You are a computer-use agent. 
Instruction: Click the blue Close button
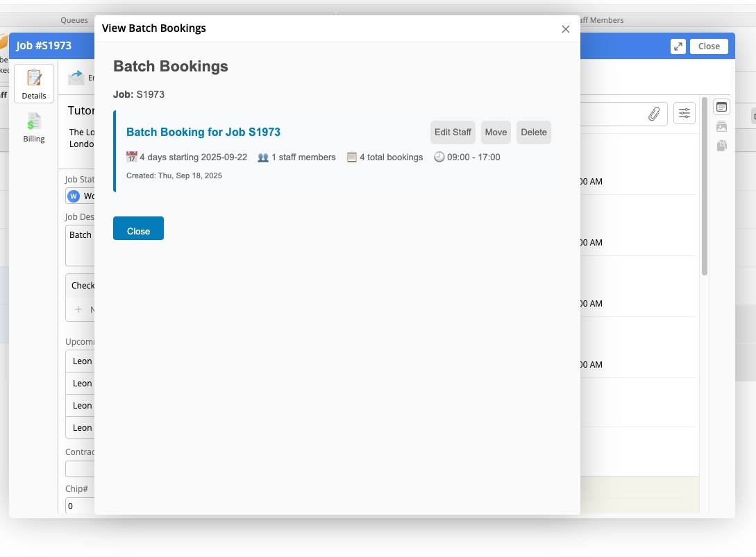tap(138, 229)
